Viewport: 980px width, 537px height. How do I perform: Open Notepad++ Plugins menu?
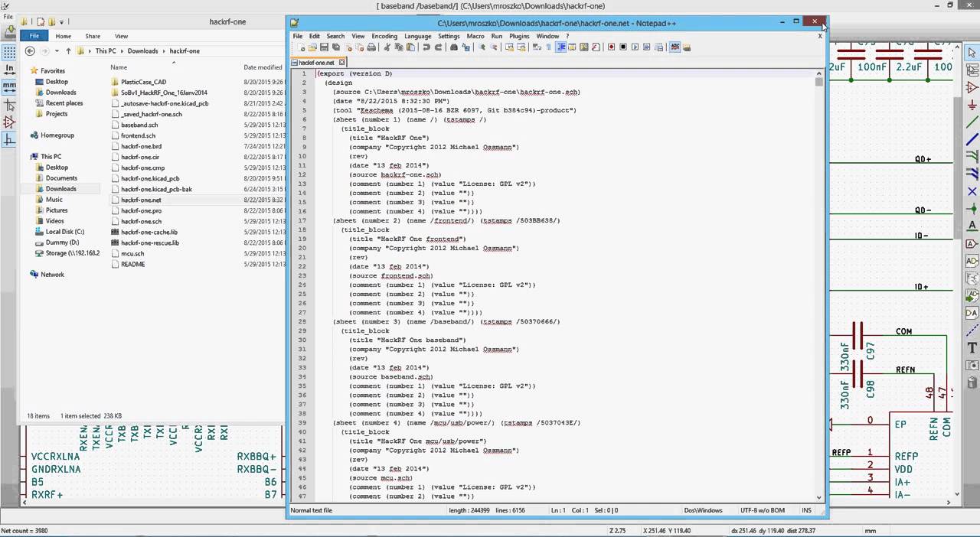coord(519,36)
